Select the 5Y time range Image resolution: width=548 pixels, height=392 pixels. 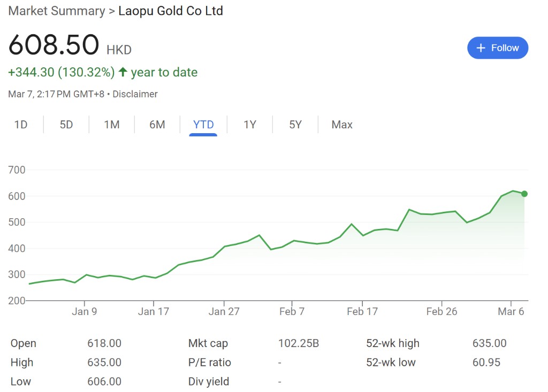click(x=295, y=125)
